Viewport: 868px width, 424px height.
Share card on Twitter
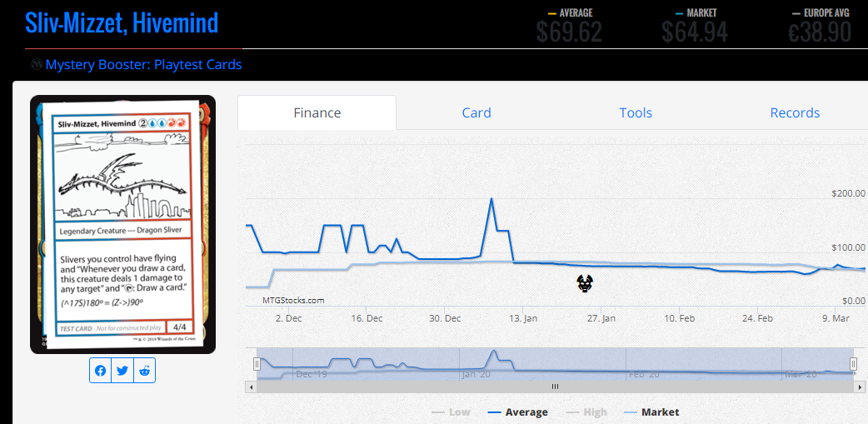(122, 371)
